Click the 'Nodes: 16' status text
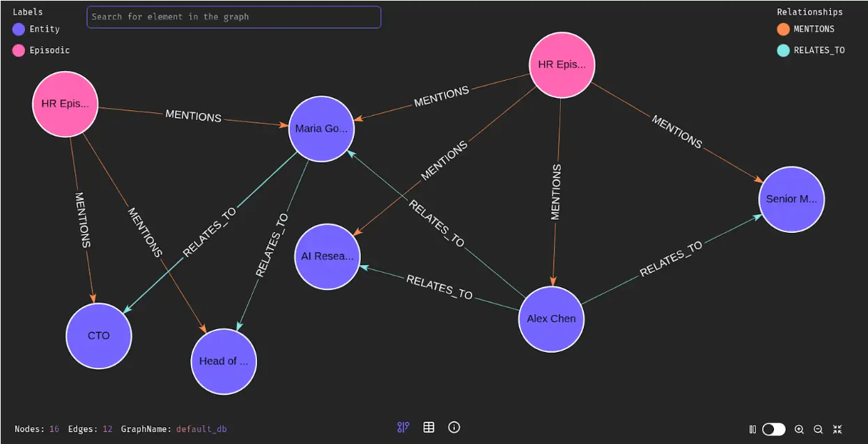 point(37,429)
